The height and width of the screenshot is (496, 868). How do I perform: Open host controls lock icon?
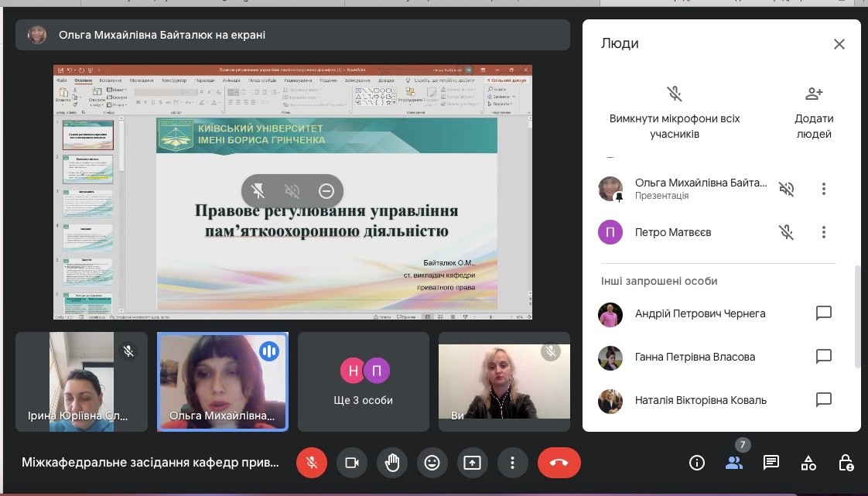click(x=846, y=463)
